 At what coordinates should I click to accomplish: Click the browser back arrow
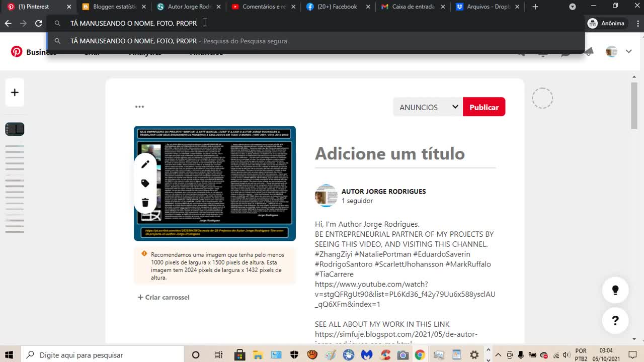click(x=8, y=24)
